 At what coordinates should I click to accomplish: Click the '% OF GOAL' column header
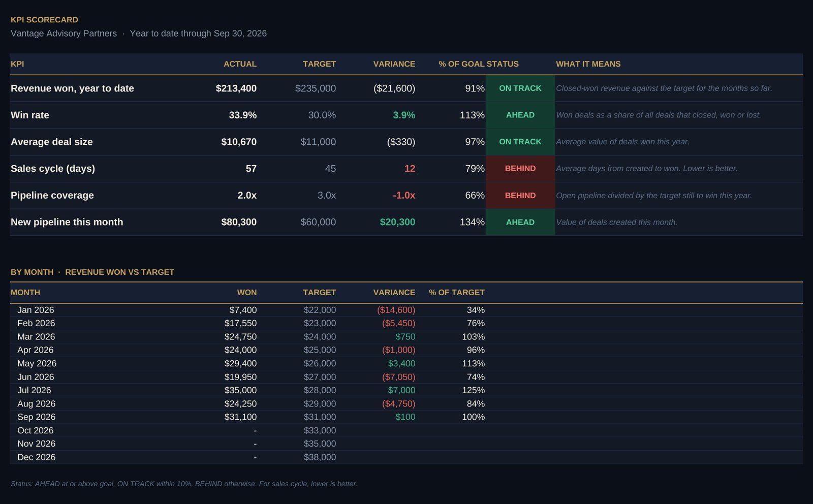461,64
